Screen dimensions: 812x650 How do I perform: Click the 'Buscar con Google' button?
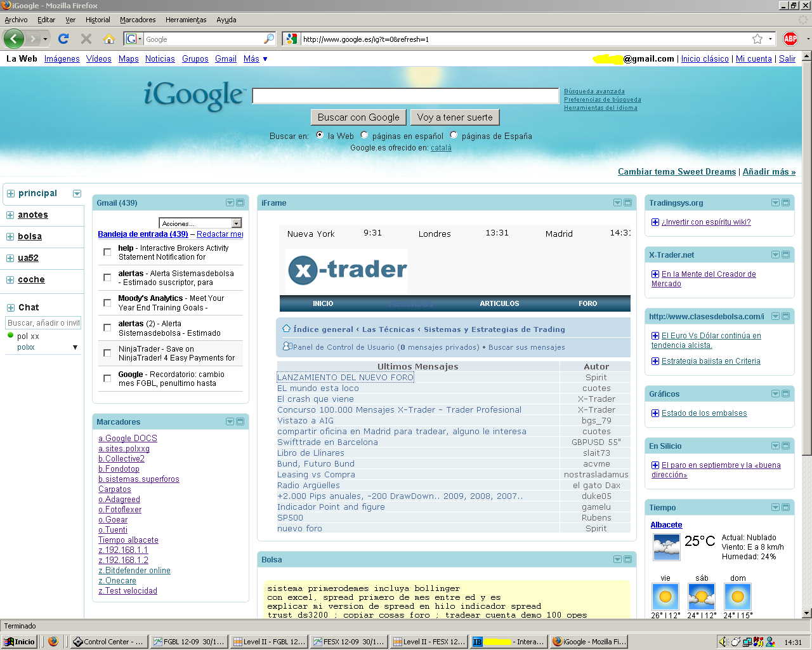[x=358, y=117]
